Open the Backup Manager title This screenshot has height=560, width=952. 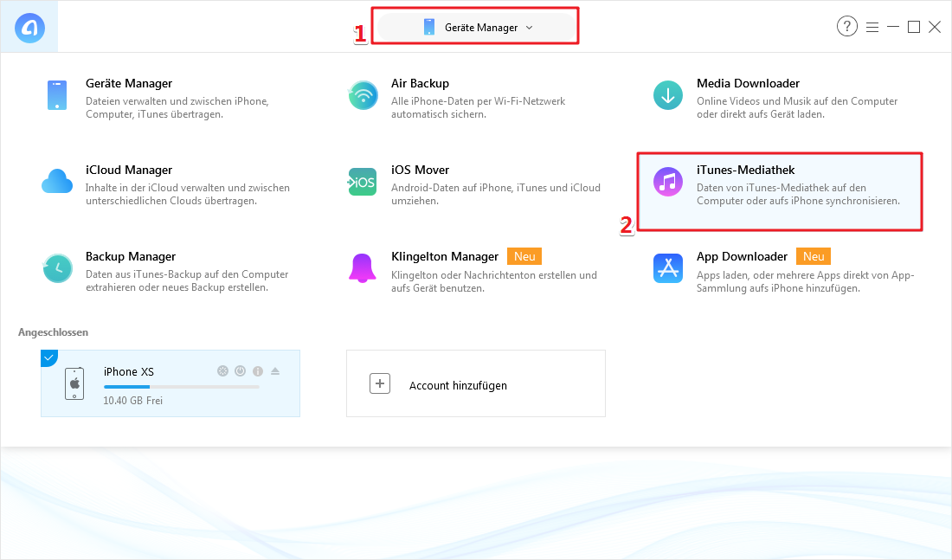[x=131, y=256]
